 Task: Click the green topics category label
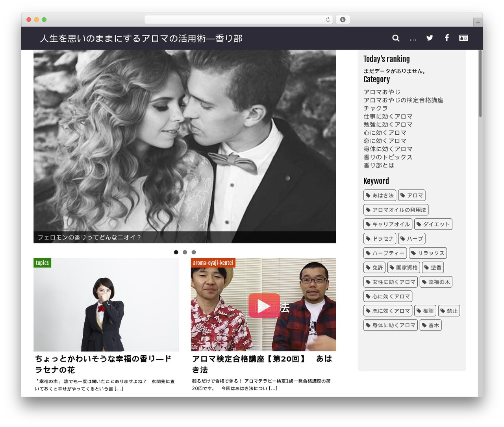(42, 263)
